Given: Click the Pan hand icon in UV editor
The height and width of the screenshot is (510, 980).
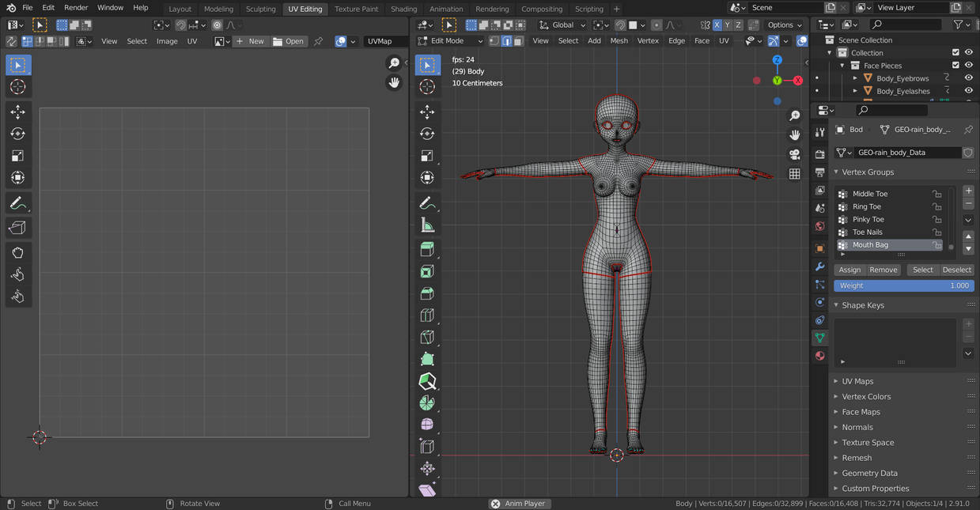Looking at the screenshot, I should [x=394, y=82].
